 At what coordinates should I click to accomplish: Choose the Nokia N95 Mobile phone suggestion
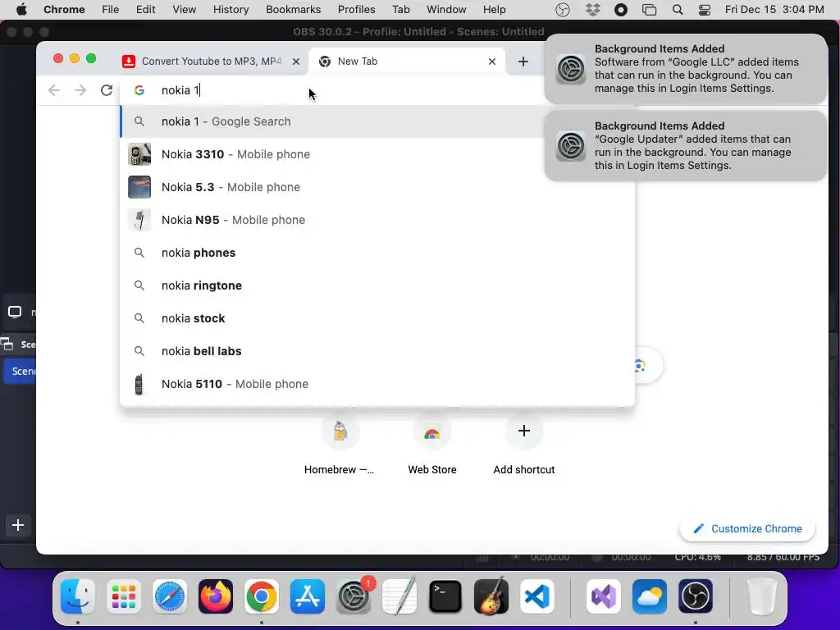tap(377, 220)
